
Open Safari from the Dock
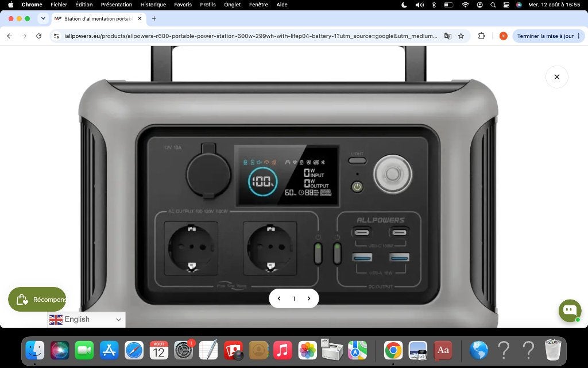click(x=134, y=350)
